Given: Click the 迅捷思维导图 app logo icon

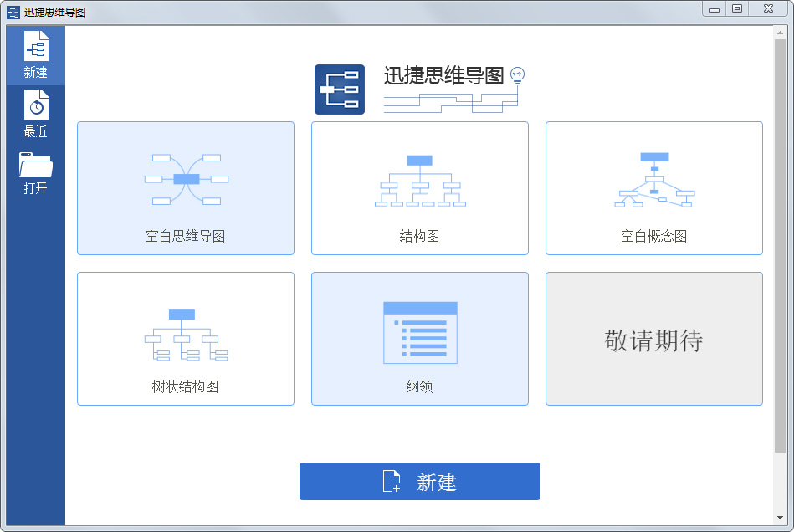Looking at the screenshot, I should click(339, 86).
